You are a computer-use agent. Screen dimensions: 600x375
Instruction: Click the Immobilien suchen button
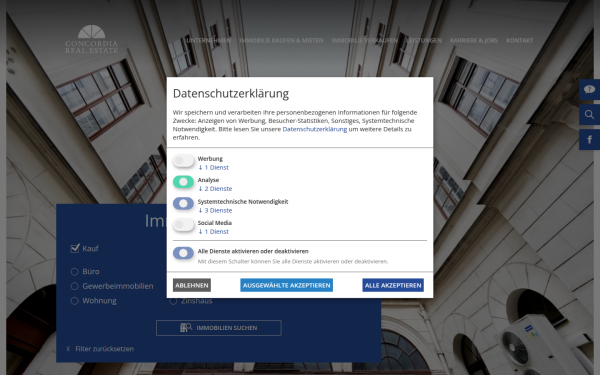219,328
